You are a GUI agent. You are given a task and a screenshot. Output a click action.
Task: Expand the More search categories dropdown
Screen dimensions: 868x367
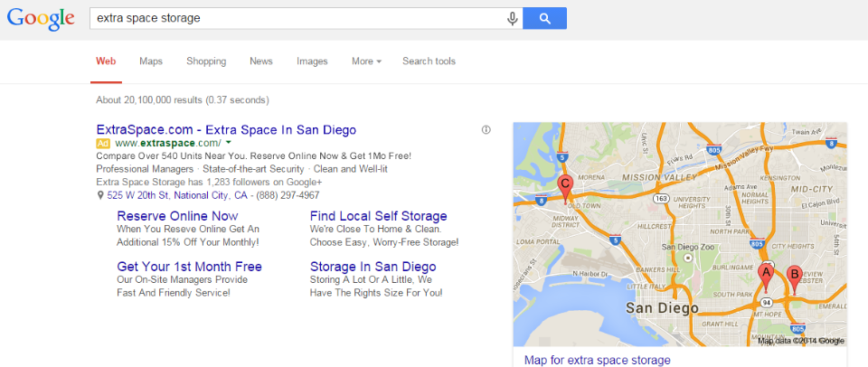[366, 61]
